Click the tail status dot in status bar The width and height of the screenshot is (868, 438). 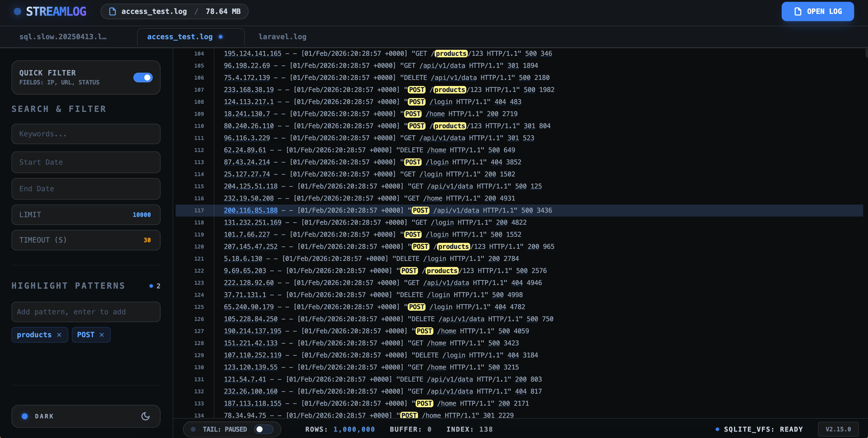coord(193,429)
